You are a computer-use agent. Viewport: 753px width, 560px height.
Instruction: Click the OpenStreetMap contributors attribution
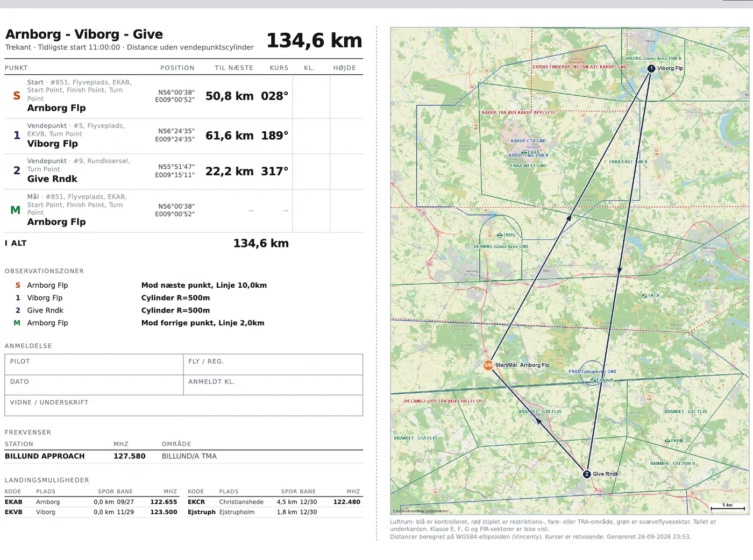(x=420, y=511)
